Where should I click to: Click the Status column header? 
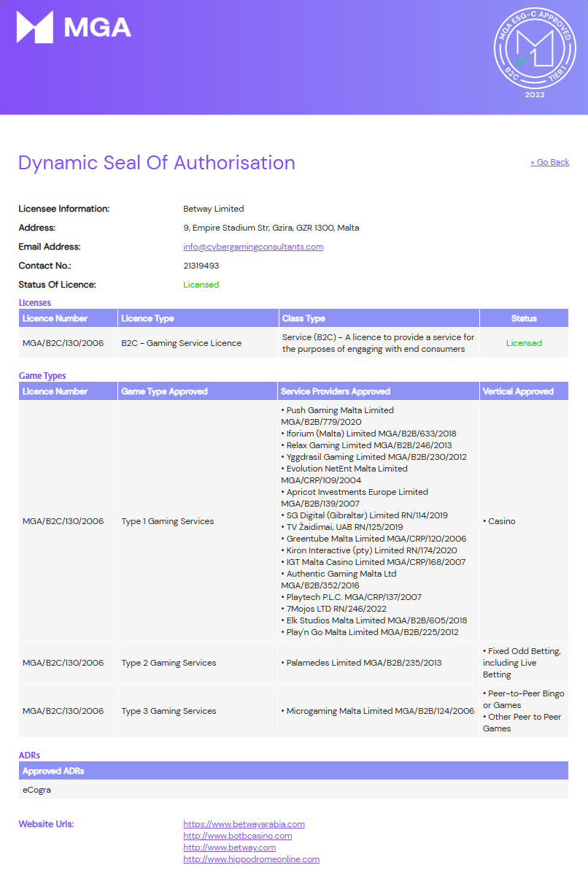coord(524,318)
